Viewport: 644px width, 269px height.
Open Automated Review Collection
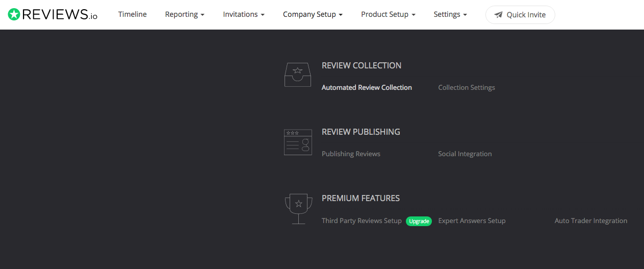(x=367, y=88)
